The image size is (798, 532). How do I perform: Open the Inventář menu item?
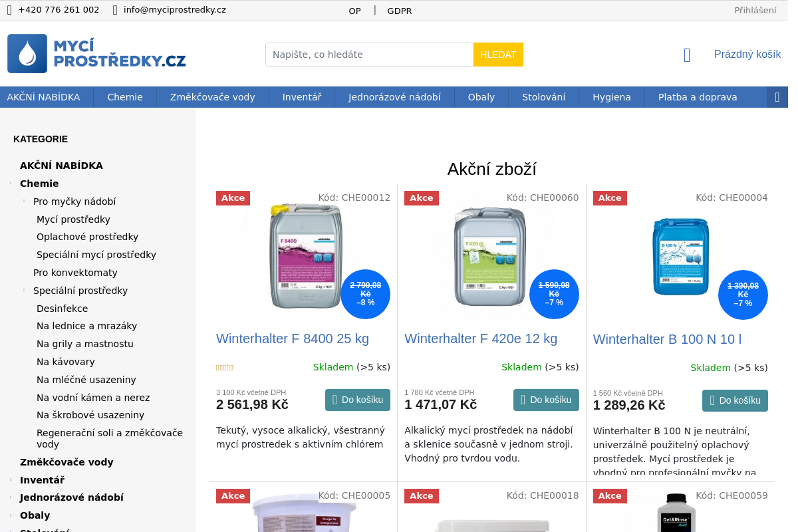302,97
